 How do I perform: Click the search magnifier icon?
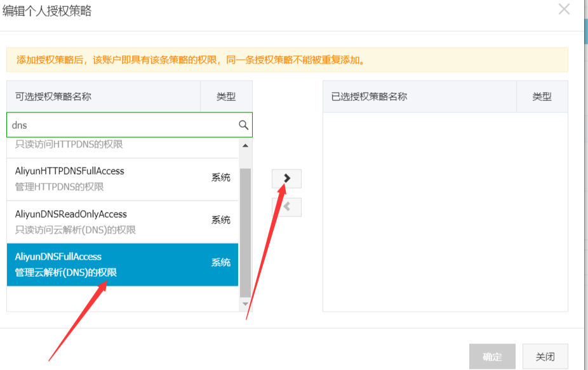tap(243, 125)
